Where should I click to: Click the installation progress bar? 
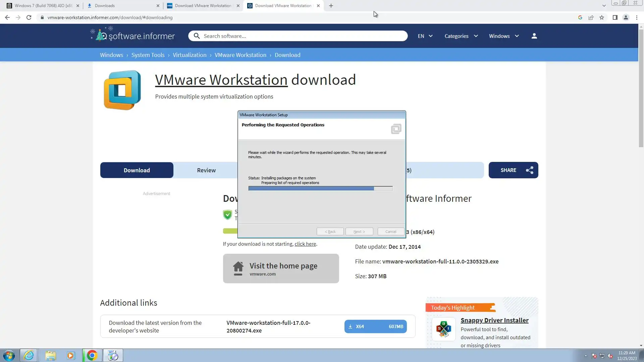[320, 189]
